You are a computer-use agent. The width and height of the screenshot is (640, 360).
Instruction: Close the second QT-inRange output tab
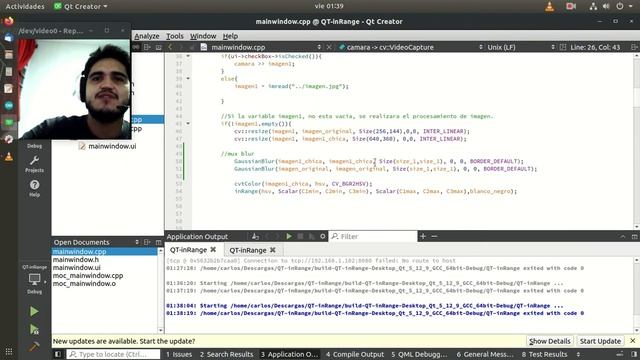point(273,250)
